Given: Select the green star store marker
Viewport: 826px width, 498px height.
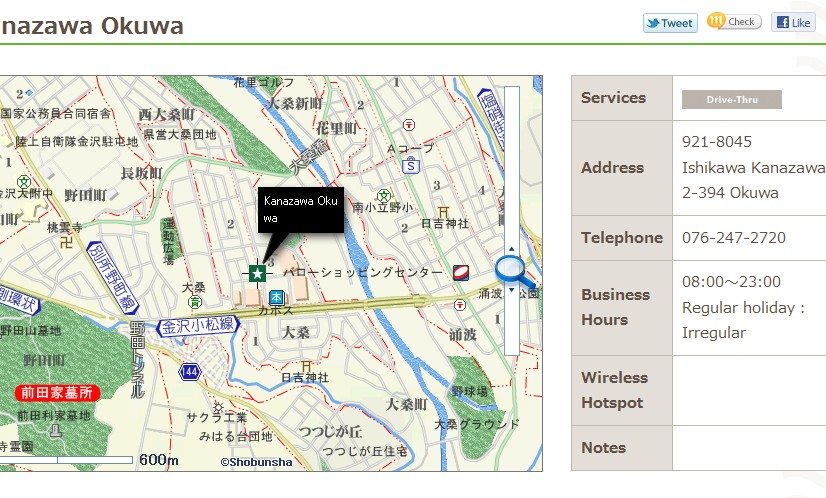Looking at the screenshot, I should pyautogui.click(x=257, y=273).
